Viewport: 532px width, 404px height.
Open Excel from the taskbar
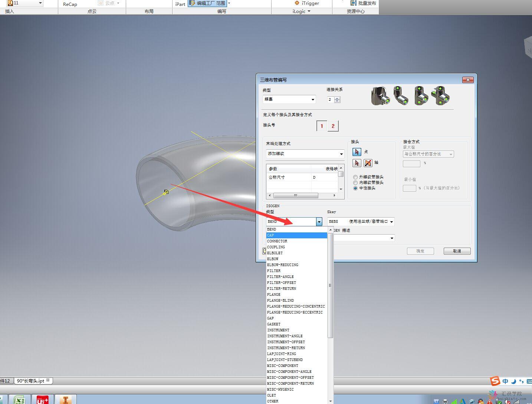pyautogui.click(x=19, y=400)
